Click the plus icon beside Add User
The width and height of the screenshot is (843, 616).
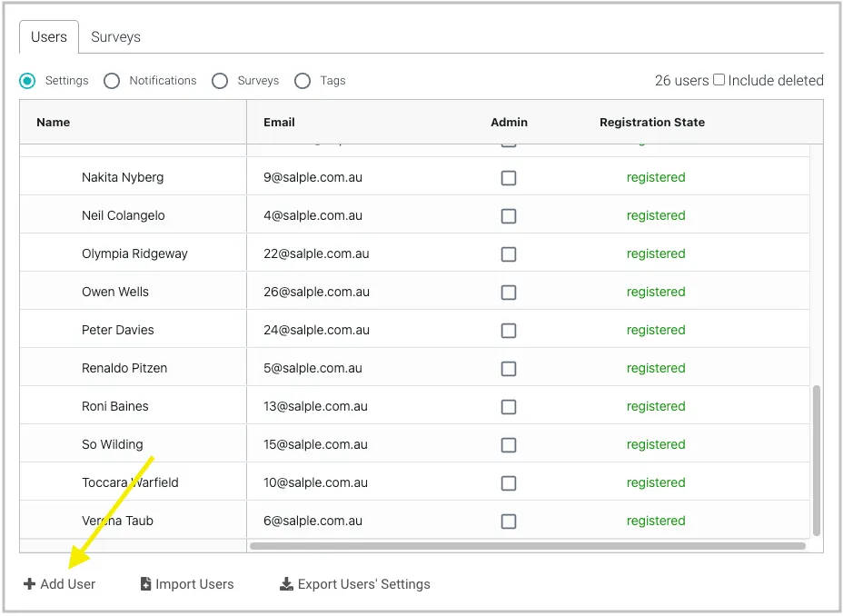pos(30,584)
